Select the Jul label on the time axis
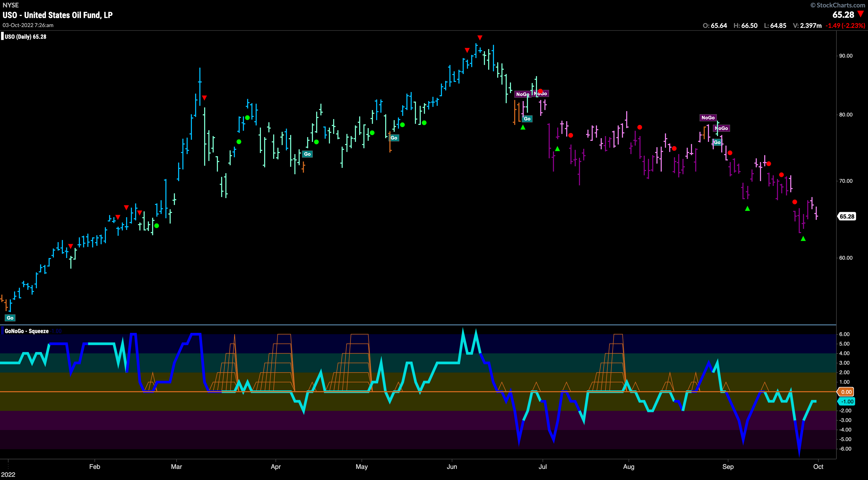 click(x=543, y=467)
